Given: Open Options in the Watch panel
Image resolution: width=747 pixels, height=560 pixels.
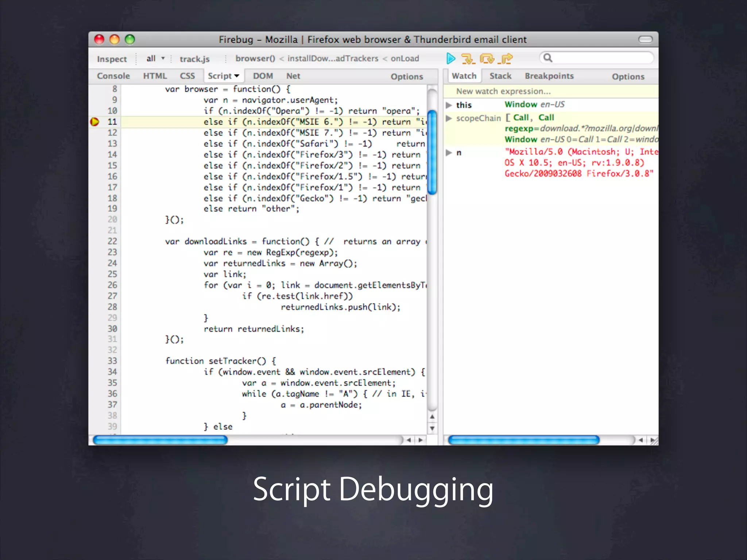Looking at the screenshot, I should coord(628,77).
